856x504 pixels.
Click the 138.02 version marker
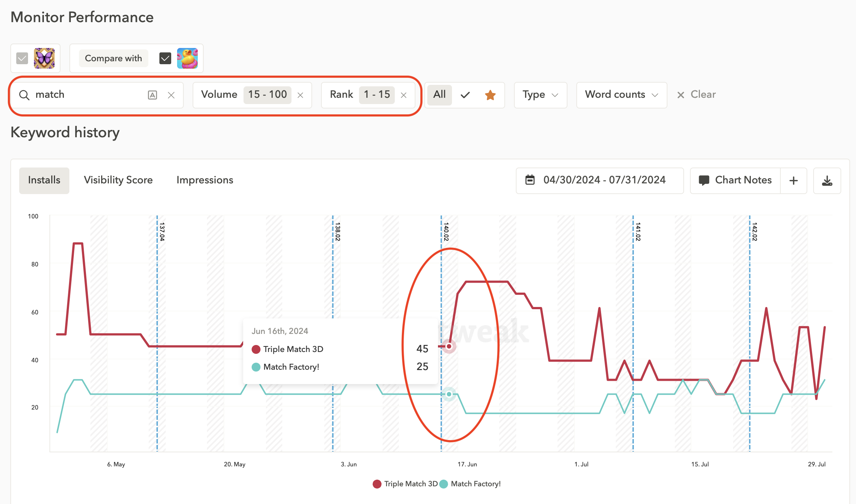(337, 232)
